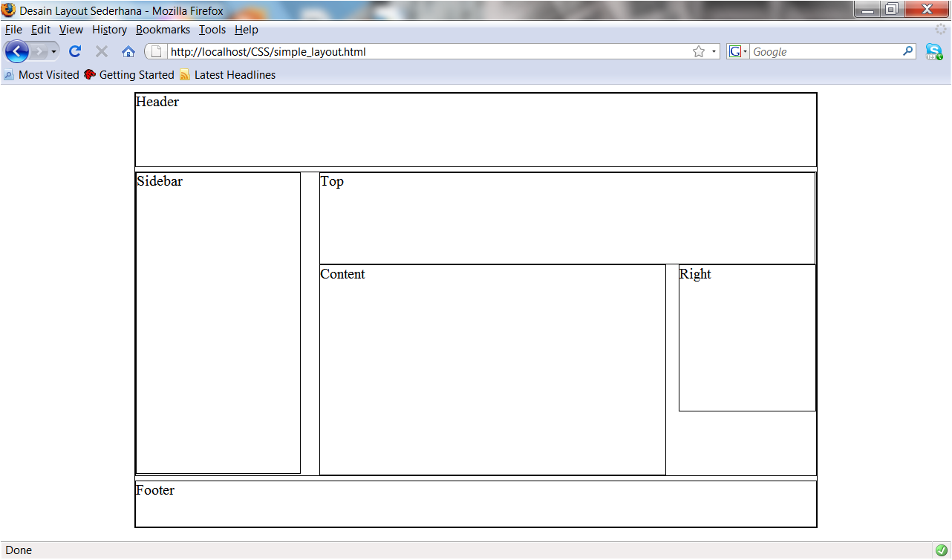The width and height of the screenshot is (952, 560).
Task: Click the search magnifier icon
Action: [907, 51]
